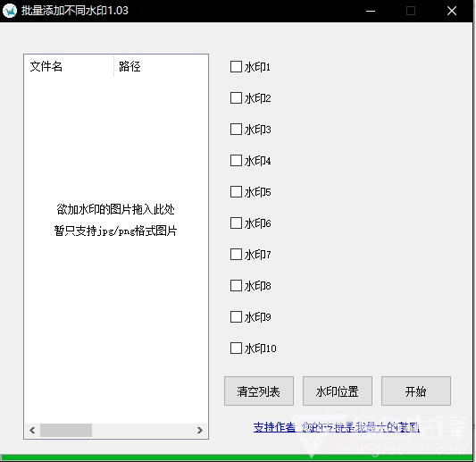Tick the 水印2 checkbox
The image size is (476, 462).
coord(236,98)
